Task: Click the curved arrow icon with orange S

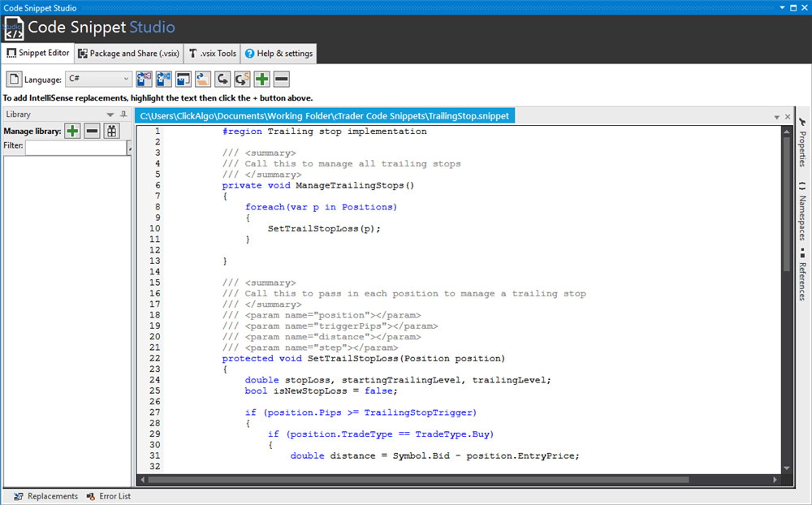Action: 242,80
